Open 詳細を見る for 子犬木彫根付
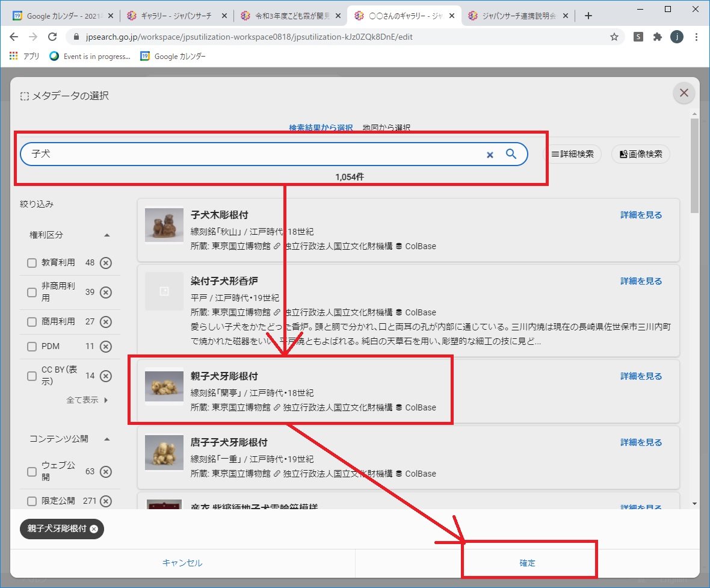The image size is (710, 588). tap(641, 215)
